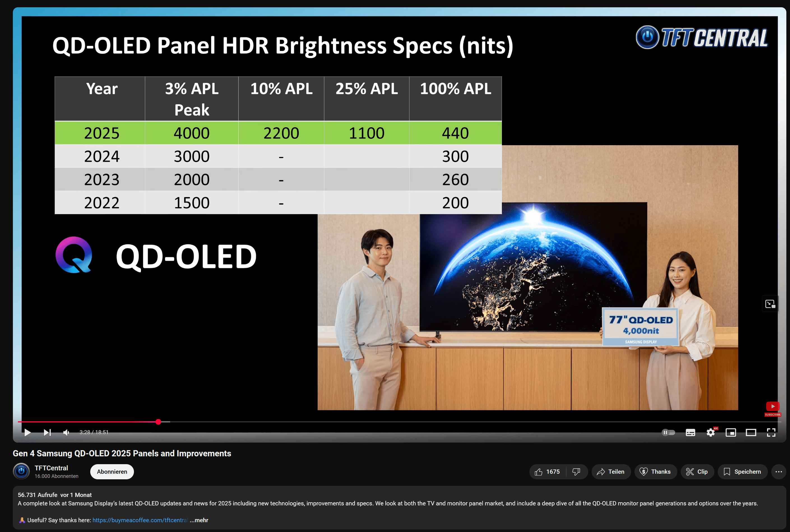Click the 3:28 / 18:51 time display
This screenshot has width=790, height=532.
tap(94, 432)
